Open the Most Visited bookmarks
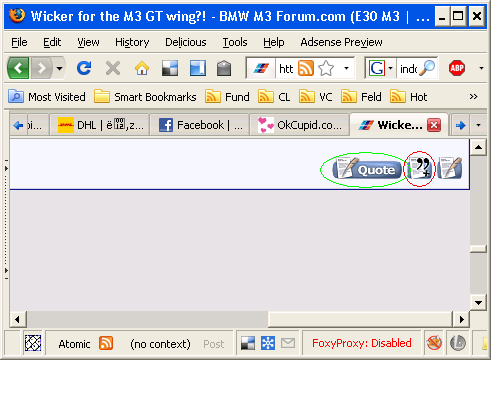 (x=47, y=97)
